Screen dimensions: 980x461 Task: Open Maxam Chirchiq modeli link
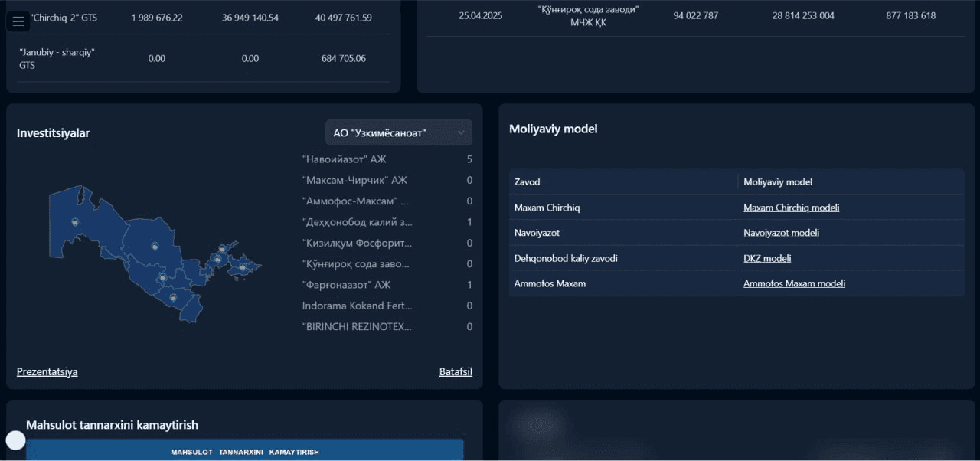tap(792, 208)
